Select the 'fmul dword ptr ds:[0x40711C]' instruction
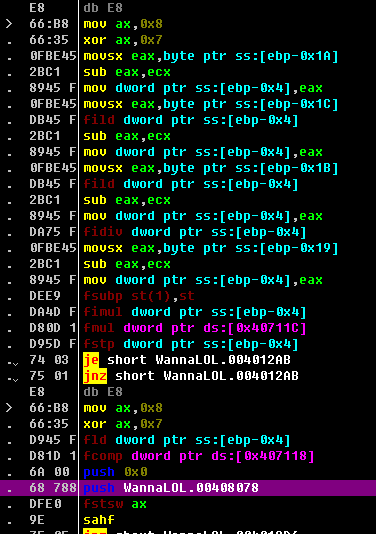376x534 pixels. 195,328
